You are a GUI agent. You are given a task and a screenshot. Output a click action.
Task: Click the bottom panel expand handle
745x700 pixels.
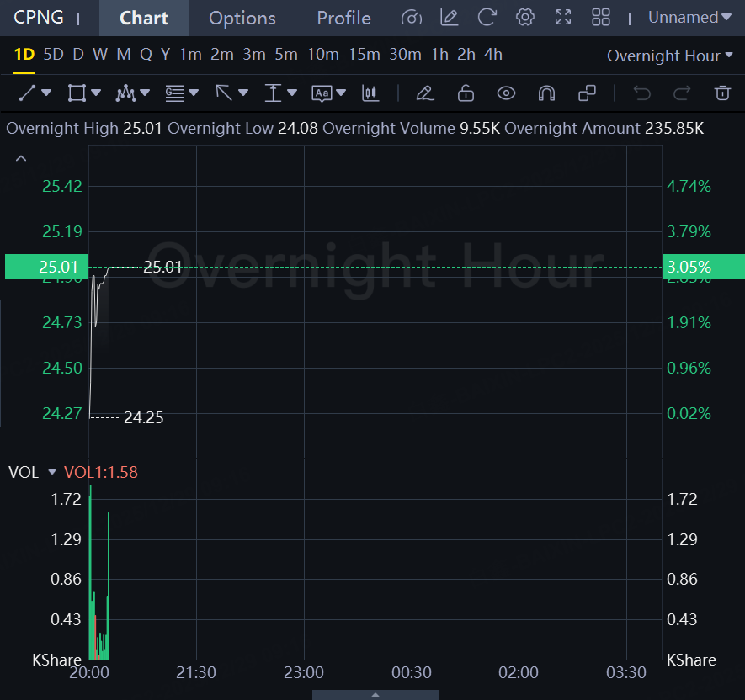point(375,695)
